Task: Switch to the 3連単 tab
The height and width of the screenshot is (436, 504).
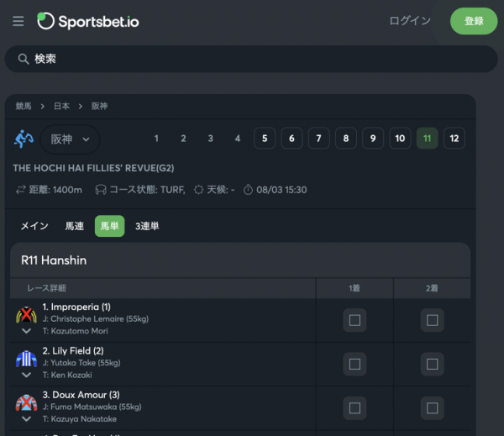Action: [x=147, y=226]
